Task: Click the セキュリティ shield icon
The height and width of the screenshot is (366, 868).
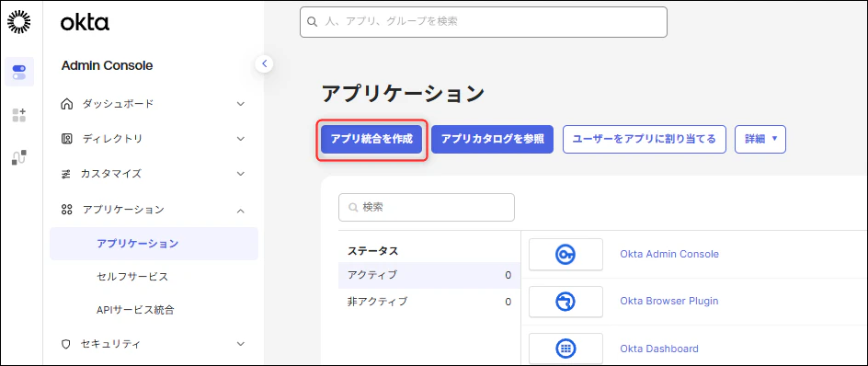Action: point(66,344)
